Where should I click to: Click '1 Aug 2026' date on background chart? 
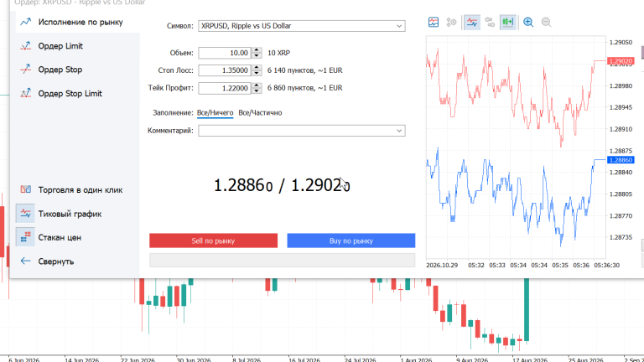click(416, 360)
